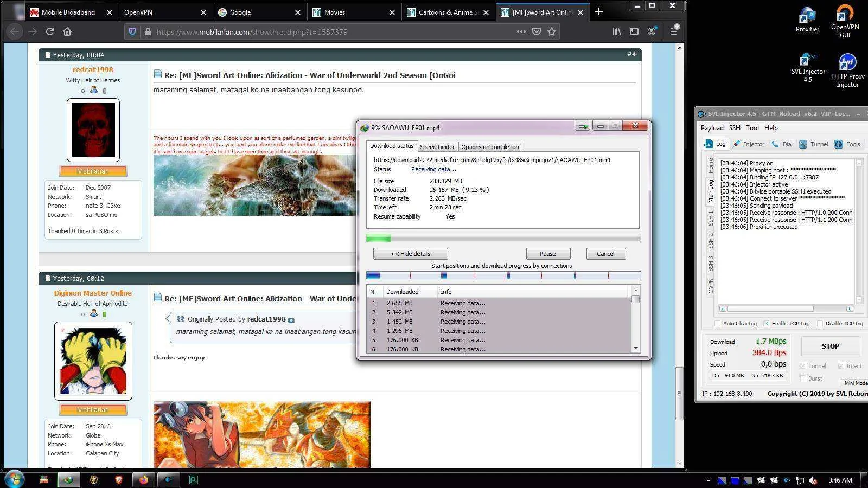Toggle Tunnel checkbox in SVL Injector
Viewport: 868px width, 488px height.
[803, 366]
